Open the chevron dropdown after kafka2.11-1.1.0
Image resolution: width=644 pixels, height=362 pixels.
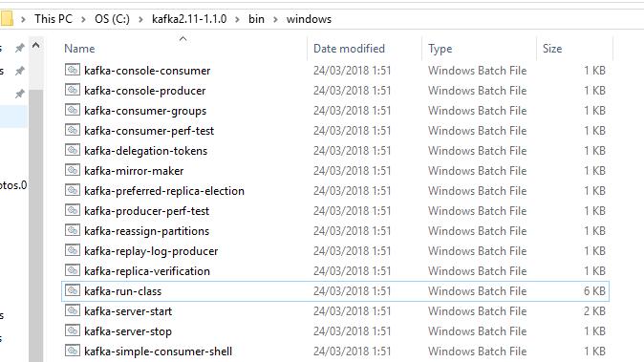pos(237,19)
